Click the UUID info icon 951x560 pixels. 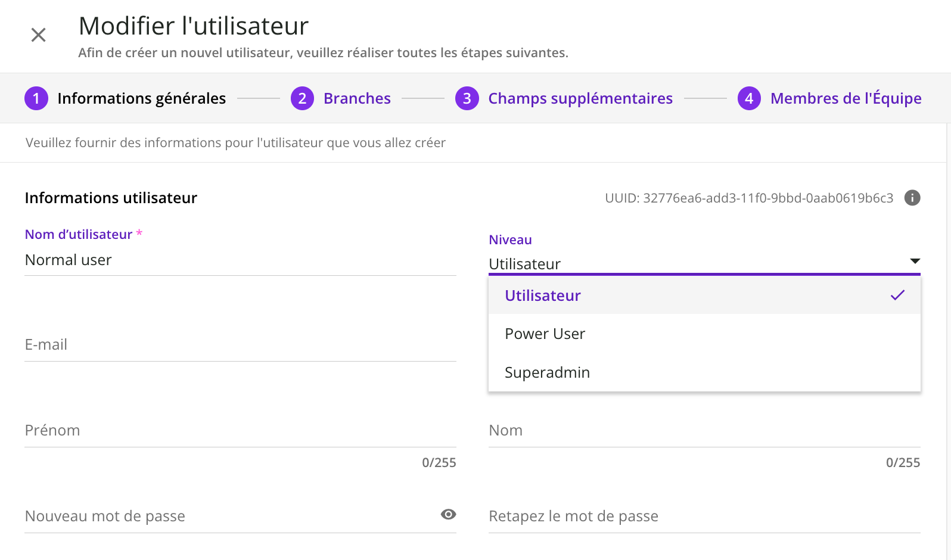(x=912, y=198)
